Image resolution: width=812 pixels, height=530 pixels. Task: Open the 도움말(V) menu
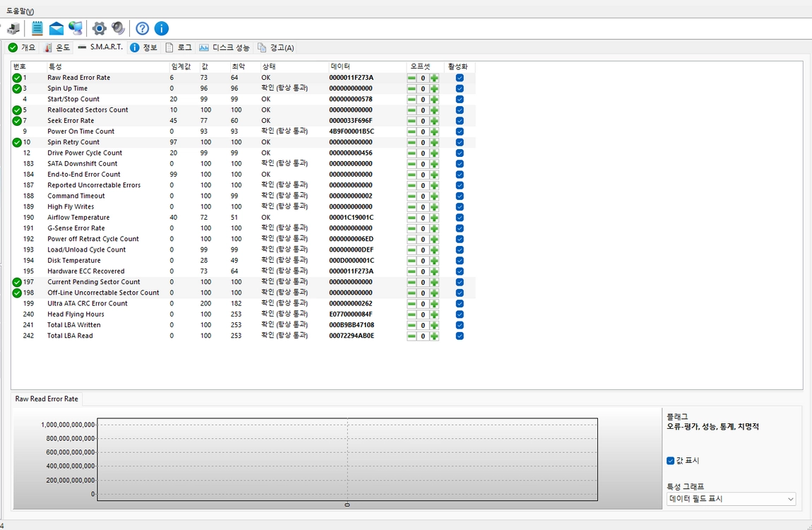point(20,11)
